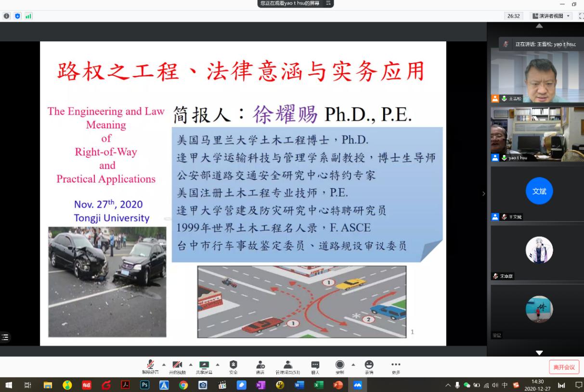Turn on the camera video
584x392 pixels.
coord(177,366)
